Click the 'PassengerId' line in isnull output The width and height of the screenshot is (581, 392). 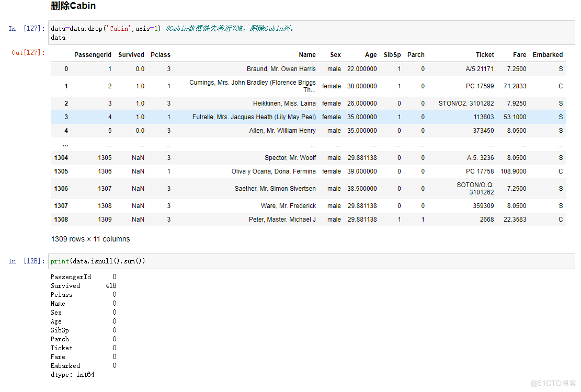(x=83, y=277)
